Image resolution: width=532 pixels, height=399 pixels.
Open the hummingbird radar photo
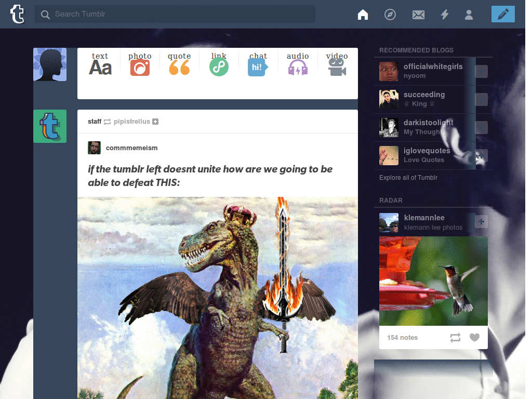[x=433, y=281]
